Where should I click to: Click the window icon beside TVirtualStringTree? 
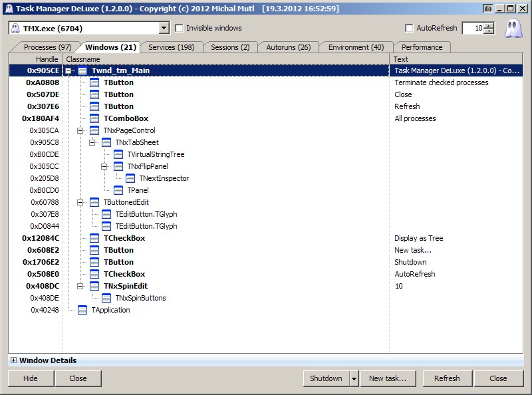(x=118, y=154)
